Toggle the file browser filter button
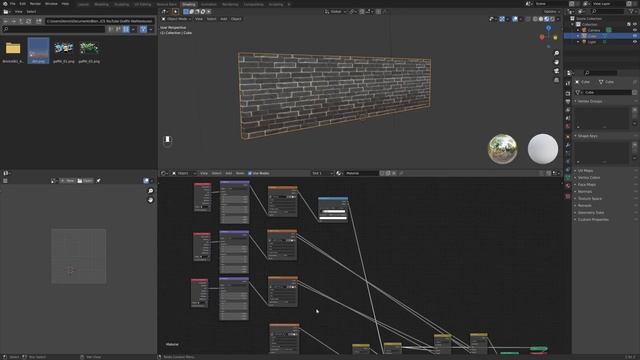The height and width of the screenshot is (360, 640). (143, 29)
